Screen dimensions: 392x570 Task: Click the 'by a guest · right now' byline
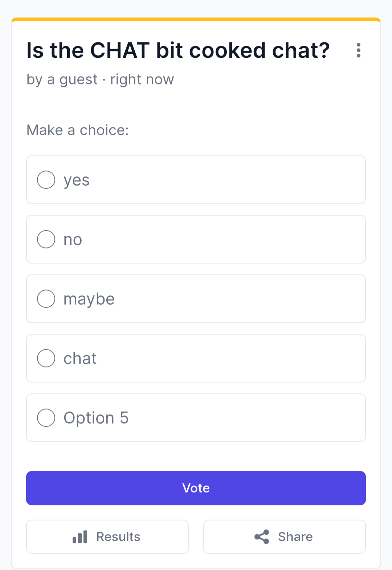click(x=100, y=79)
